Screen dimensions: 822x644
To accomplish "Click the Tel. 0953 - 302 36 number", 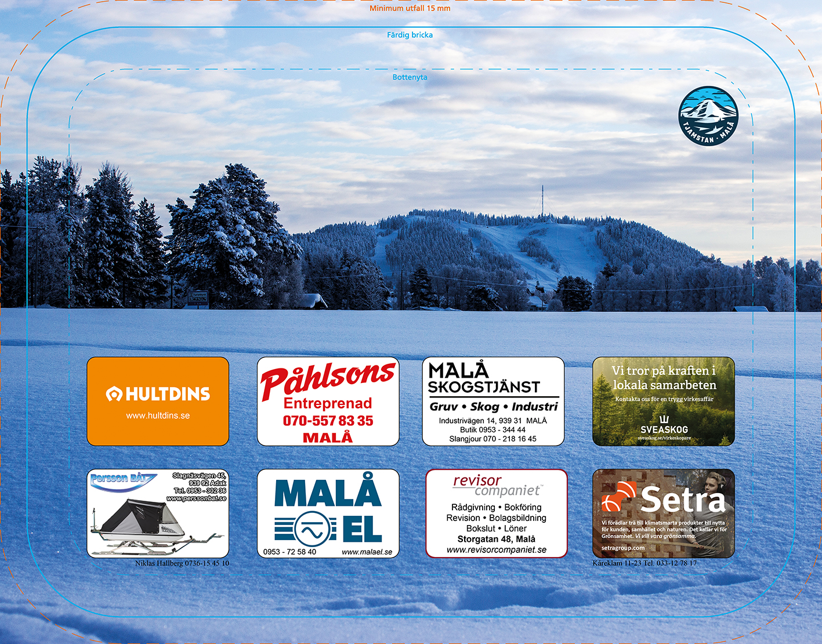I will [x=200, y=491].
